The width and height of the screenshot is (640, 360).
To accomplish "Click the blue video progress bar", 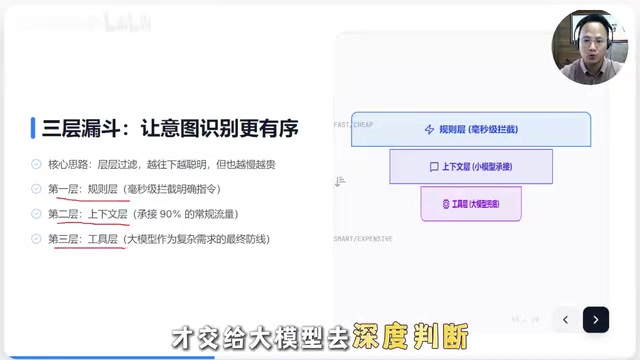I will pos(111,358).
